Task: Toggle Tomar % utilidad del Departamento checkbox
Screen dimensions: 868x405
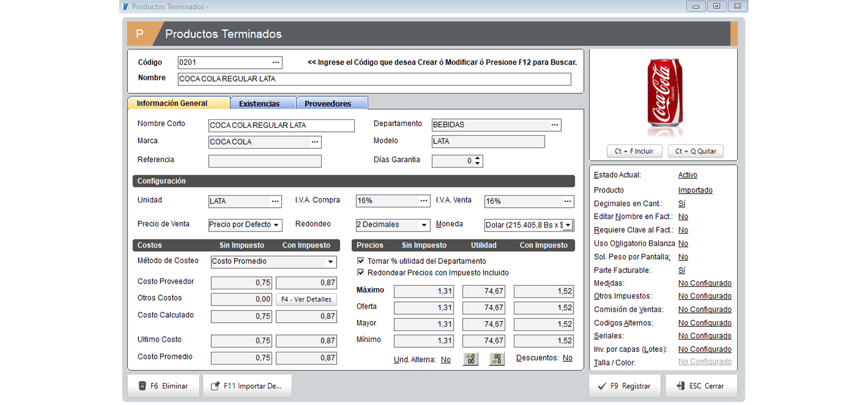Action: (x=361, y=261)
